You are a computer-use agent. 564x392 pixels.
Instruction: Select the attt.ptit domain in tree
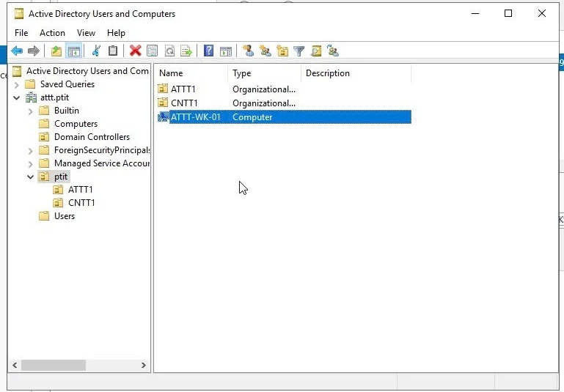(x=54, y=97)
